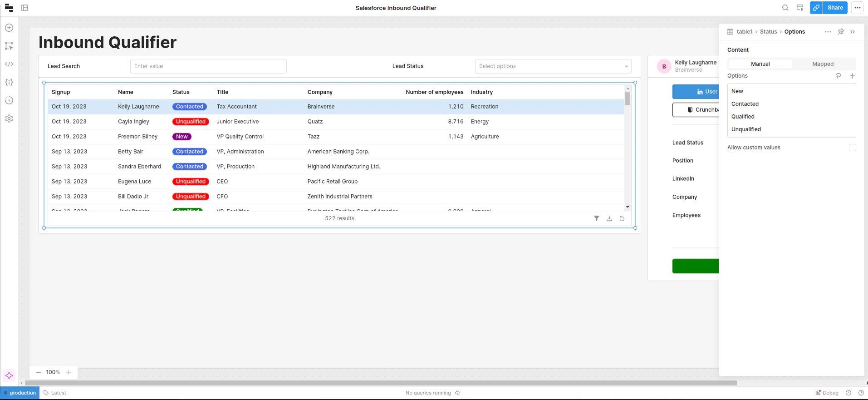Click the green action button
This screenshot has width=868, height=400.
(x=696, y=266)
